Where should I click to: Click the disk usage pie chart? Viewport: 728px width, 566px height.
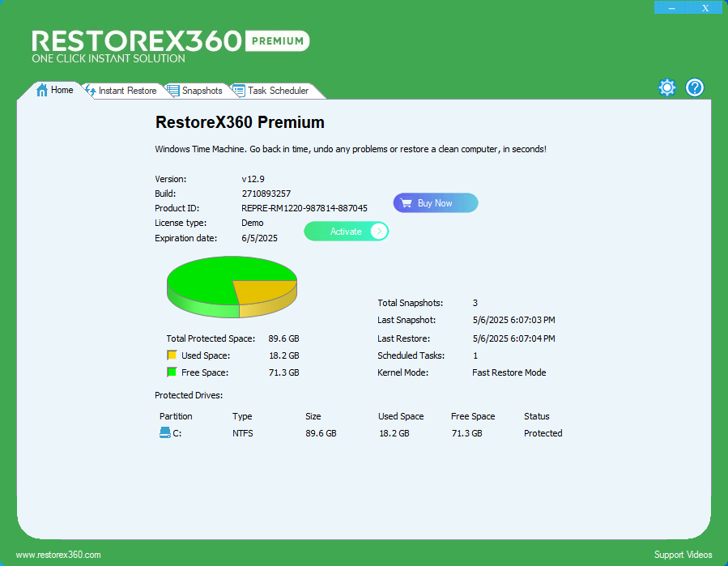(x=232, y=287)
